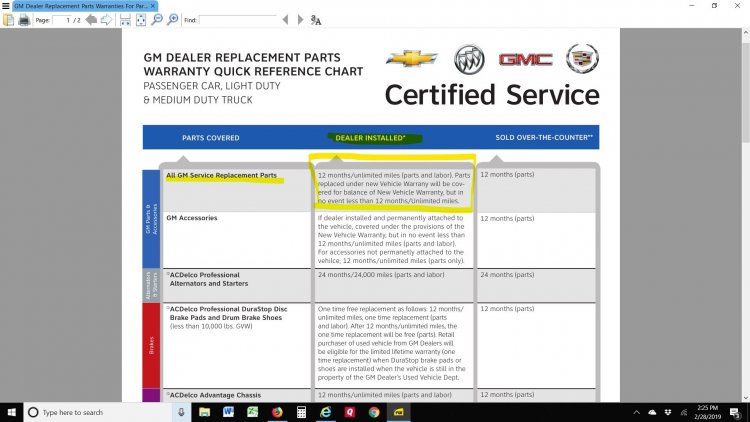Click 'PASSENGER CAR, LIGHT DUTY' subtitle
Viewport: 750px width, 422px height.
coord(212,86)
